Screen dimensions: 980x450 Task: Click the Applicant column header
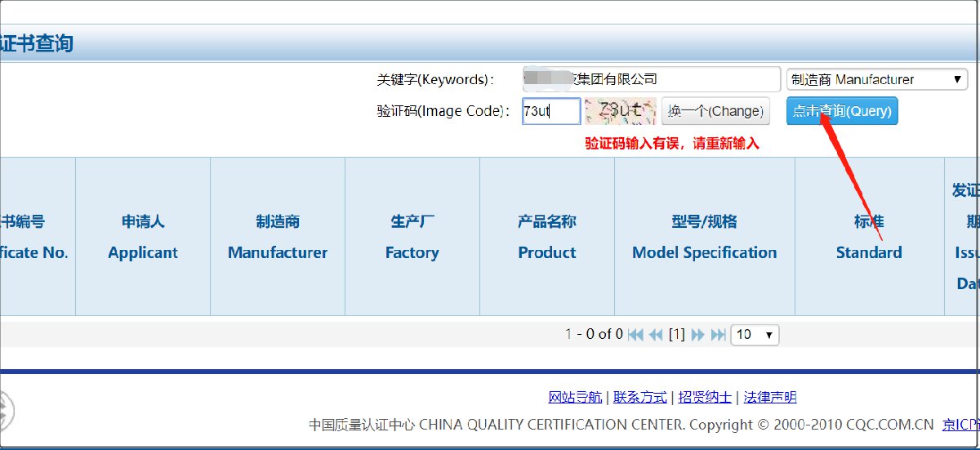click(x=143, y=237)
